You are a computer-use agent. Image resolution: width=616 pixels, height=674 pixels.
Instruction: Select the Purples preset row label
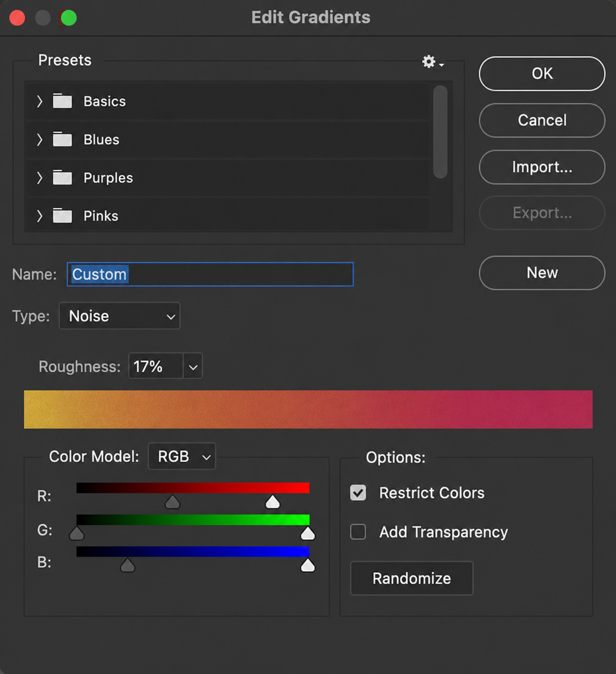pos(108,178)
